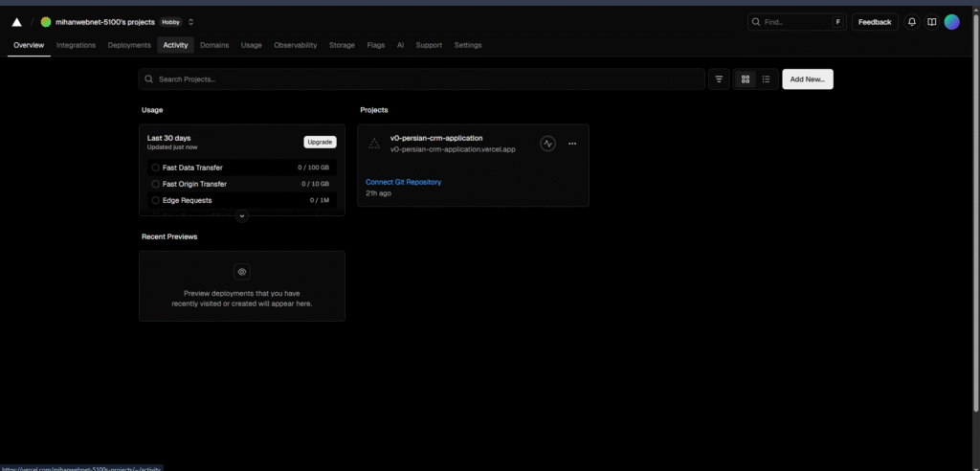Image resolution: width=980 pixels, height=471 pixels.
Task: Open the team switcher chevron dropdown
Action: pyautogui.click(x=190, y=22)
